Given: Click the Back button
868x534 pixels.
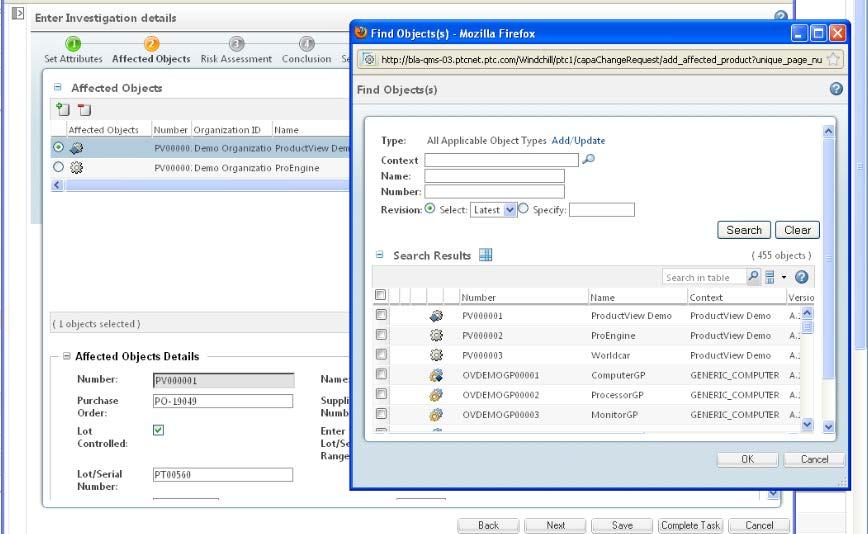Looking at the screenshot, I should click(x=488, y=525).
